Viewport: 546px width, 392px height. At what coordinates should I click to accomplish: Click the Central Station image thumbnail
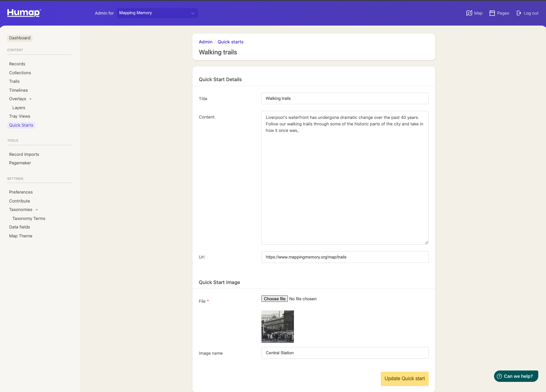pyautogui.click(x=277, y=327)
